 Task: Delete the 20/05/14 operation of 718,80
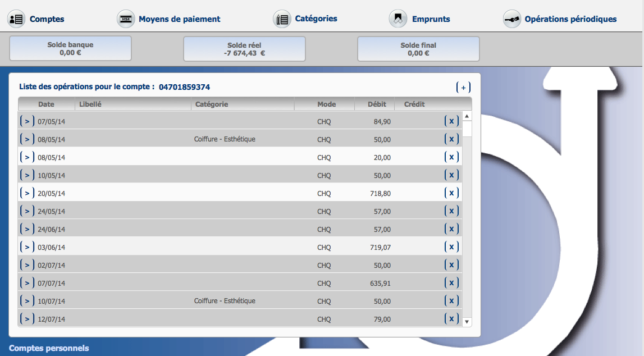coord(451,193)
